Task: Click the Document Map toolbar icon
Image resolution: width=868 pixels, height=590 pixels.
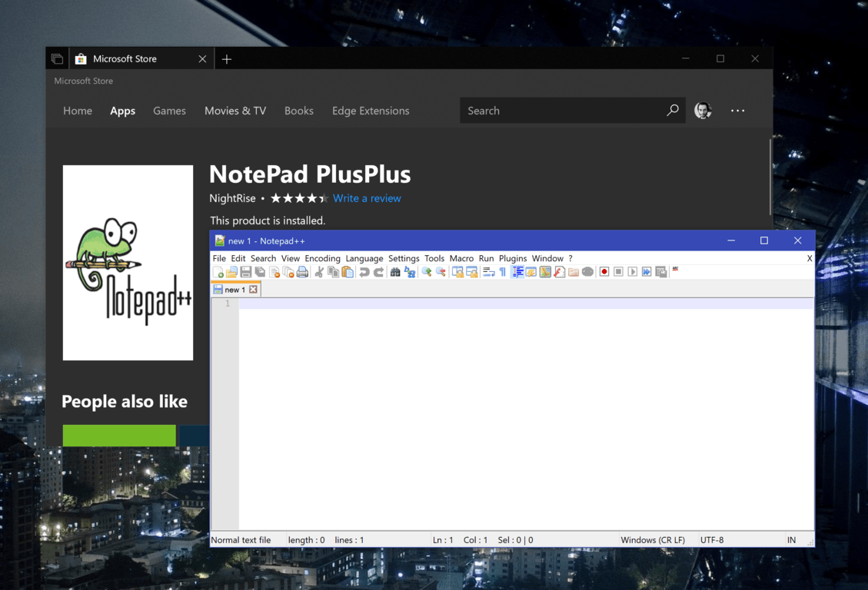Action: click(x=545, y=271)
